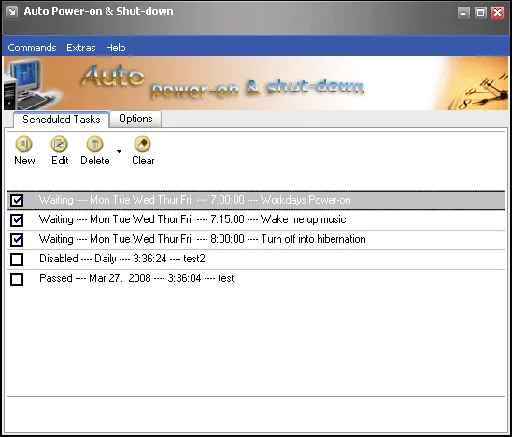Select the 7:00:00 Workdays Power-on row
Screen dimensions: 512x437
pos(256,200)
